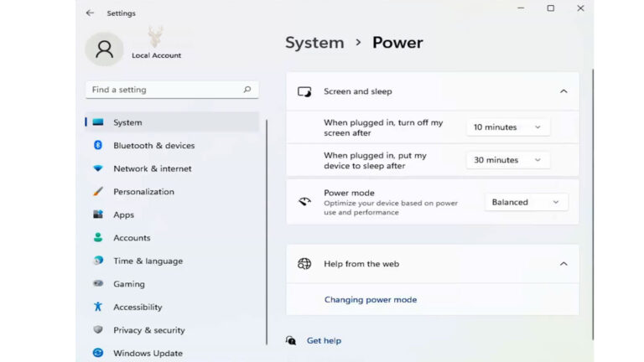
Task: Close the Settings window
Action: pos(580,8)
